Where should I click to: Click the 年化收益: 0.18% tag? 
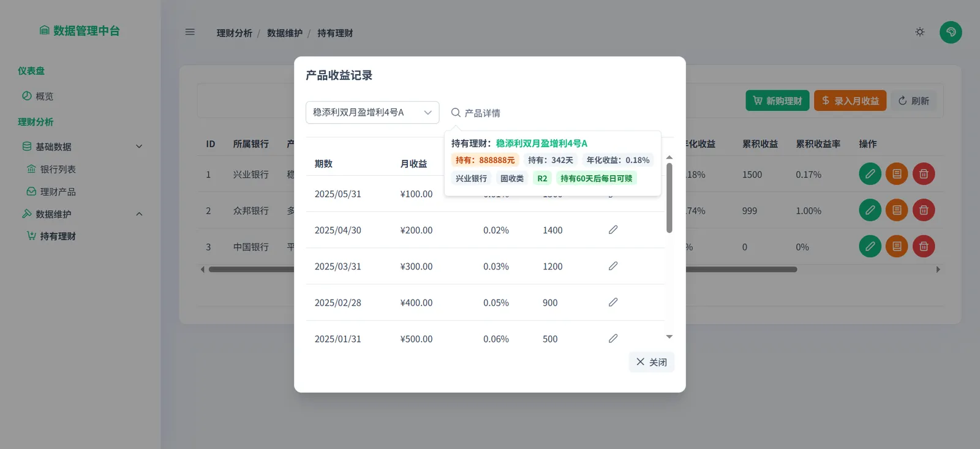point(618,160)
